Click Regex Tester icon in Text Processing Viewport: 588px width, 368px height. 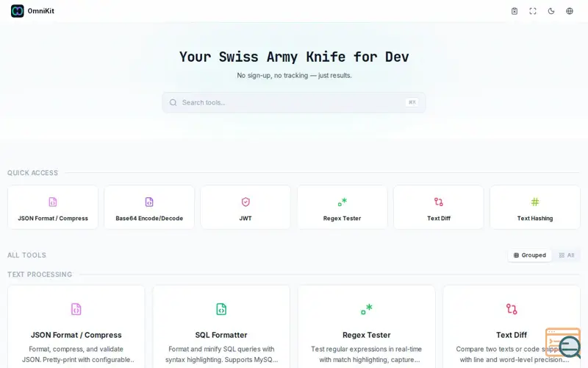(366, 309)
